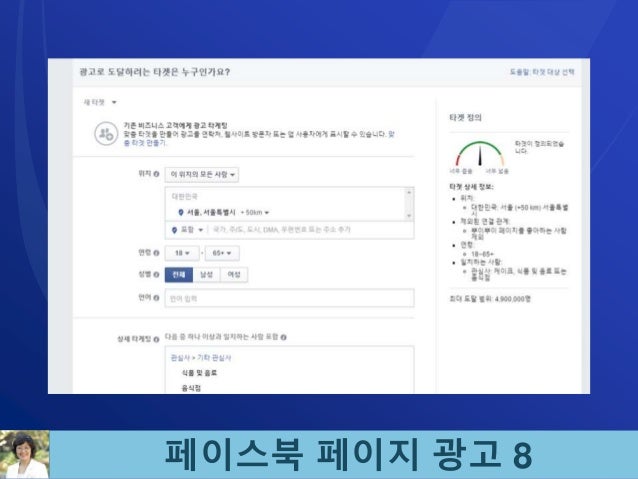Image resolution: width=638 pixels, height=479 pixels.
Task: Click the pin icon in the 포함 selector
Action: (174, 230)
